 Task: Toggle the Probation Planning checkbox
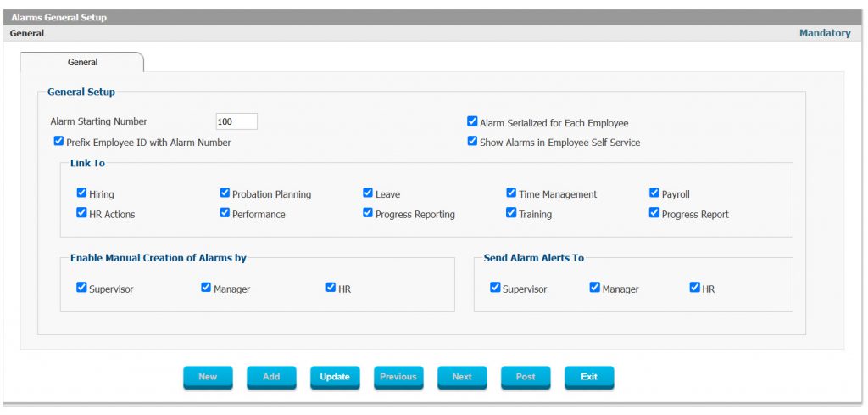pos(225,193)
